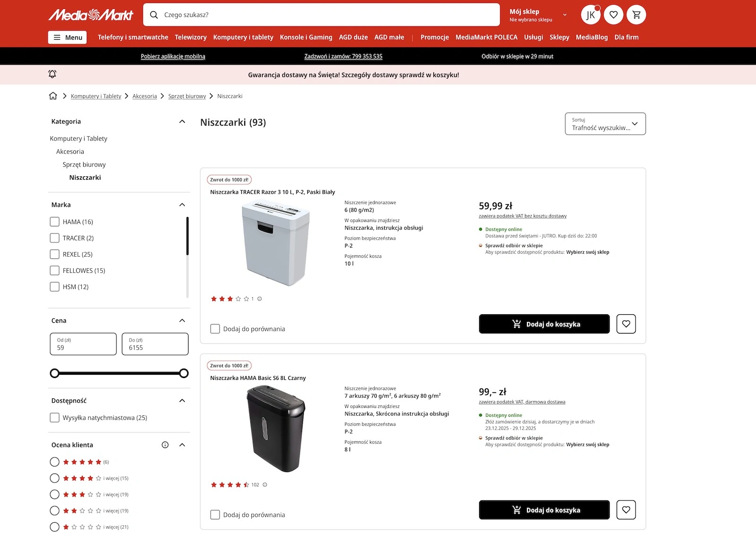
Task: Select the five-star rating filter
Action: click(55, 462)
